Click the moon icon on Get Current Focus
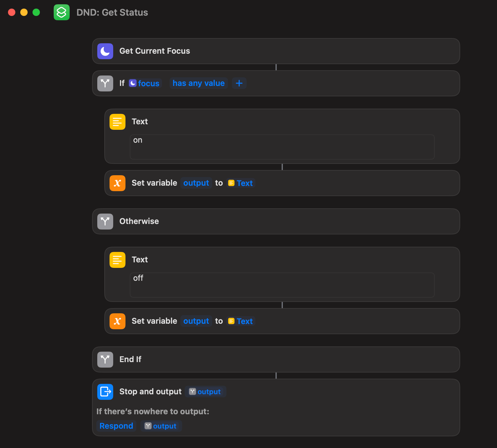Screen dimensions: 497x448 pos(105,51)
